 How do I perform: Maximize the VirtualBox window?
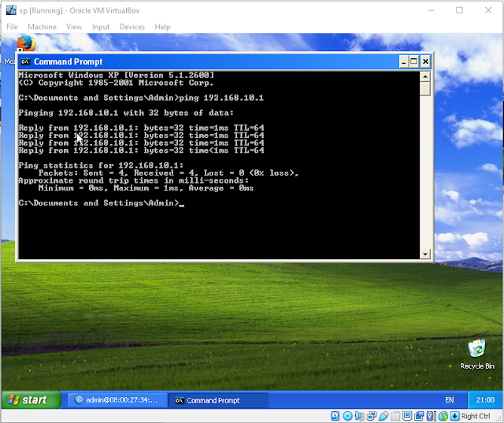coord(460,10)
